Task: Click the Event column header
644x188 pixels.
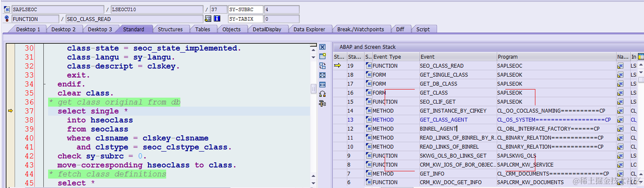Action: tap(458, 57)
